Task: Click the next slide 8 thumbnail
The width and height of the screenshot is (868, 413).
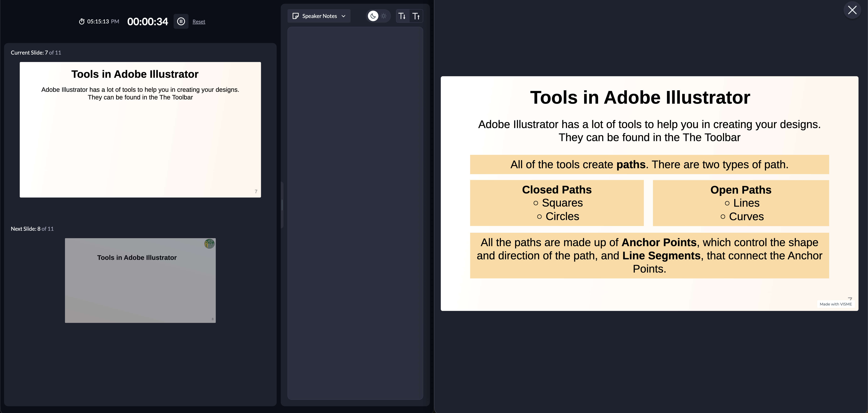Action: (x=140, y=280)
